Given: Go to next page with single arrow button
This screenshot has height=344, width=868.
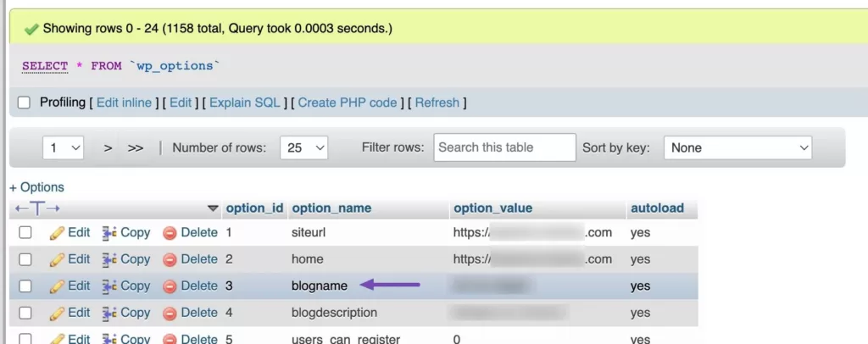Looking at the screenshot, I should (x=108, y=147).
